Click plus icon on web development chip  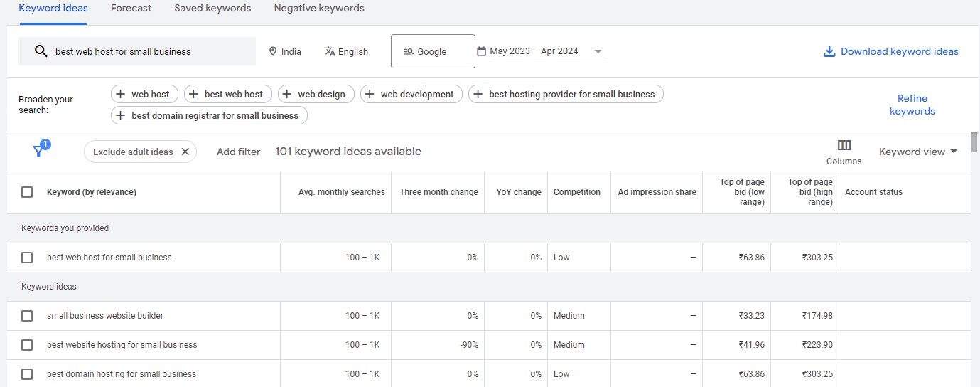pyautogui.click(x=370, y=94)
